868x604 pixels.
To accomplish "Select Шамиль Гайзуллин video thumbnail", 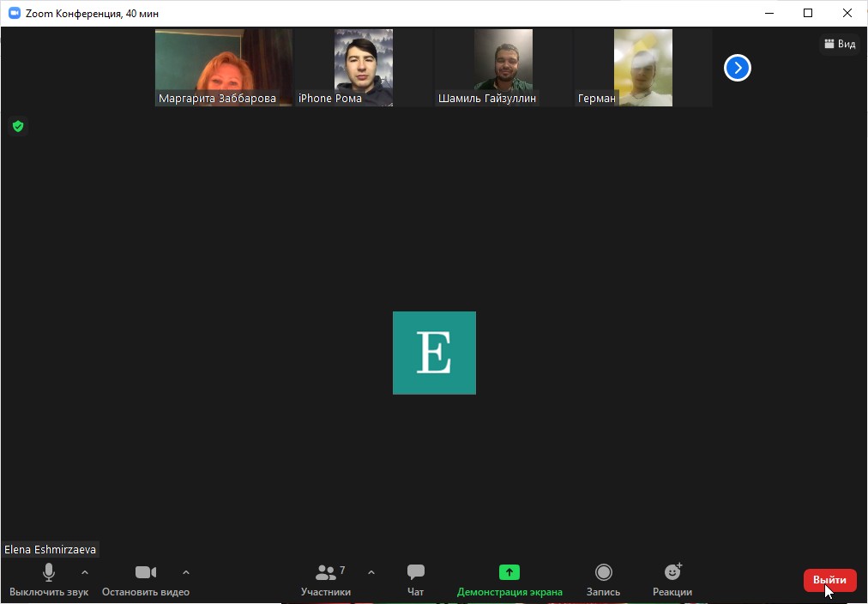I will coord(503,67).
